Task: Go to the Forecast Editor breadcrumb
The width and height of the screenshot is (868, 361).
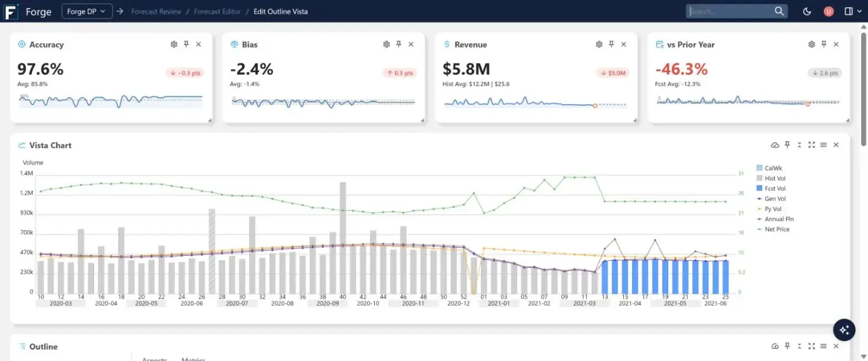Action: click(217, 11)
